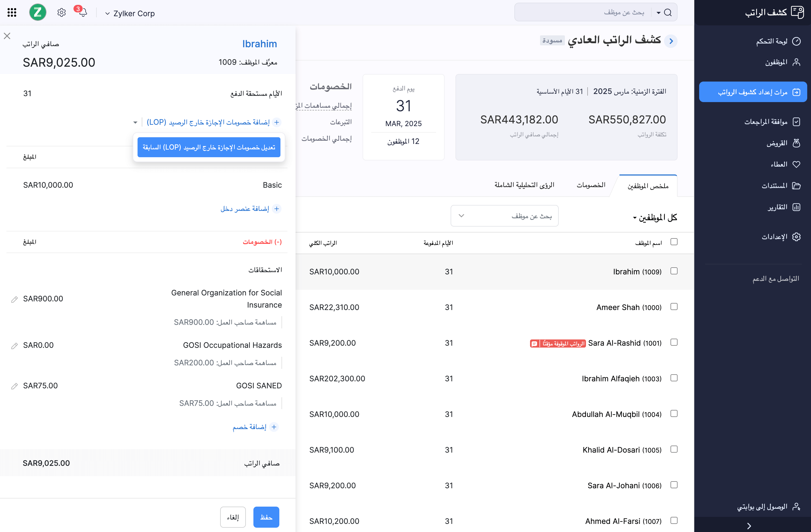
Task: Open the apps grid launcher icon
Action: point(12,13)
